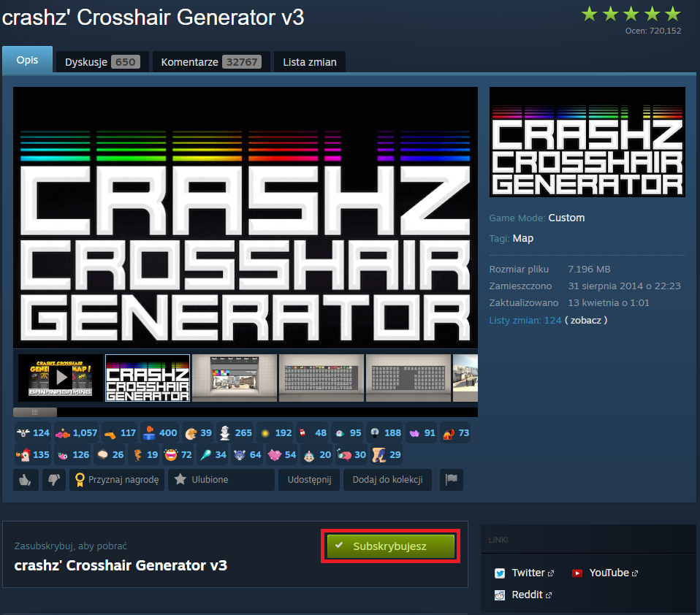The image size is (700, 615).
Task: Click the award icon with count 54
Action: [x=282, y=454]
